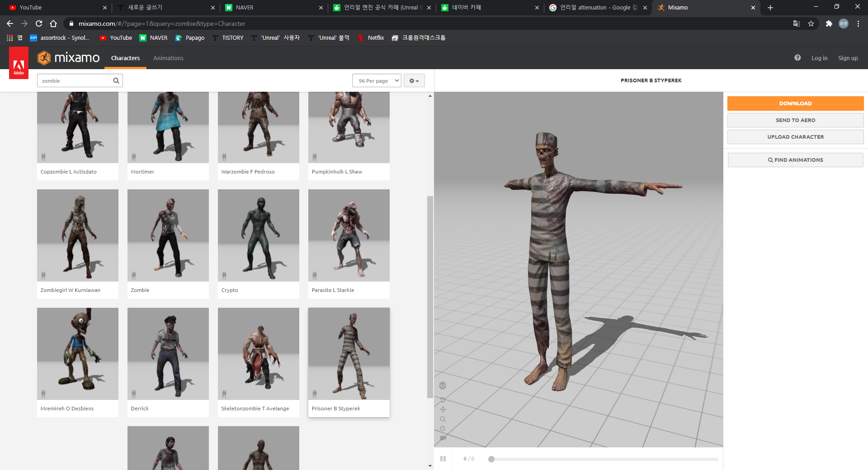This screenshot has height=470, width=868.
Task: Open the gear settings dropdown
Action: [414, 81]
